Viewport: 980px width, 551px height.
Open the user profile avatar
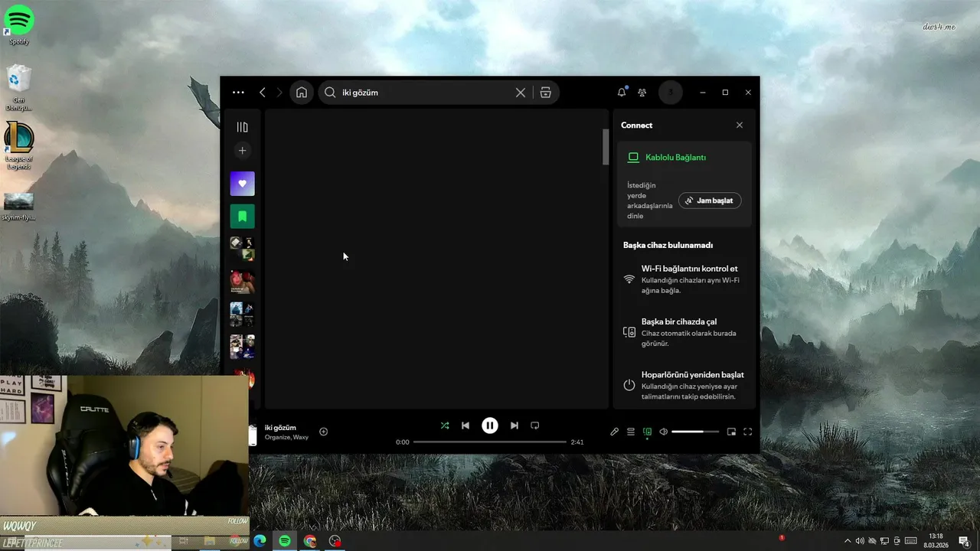(671, 93)
